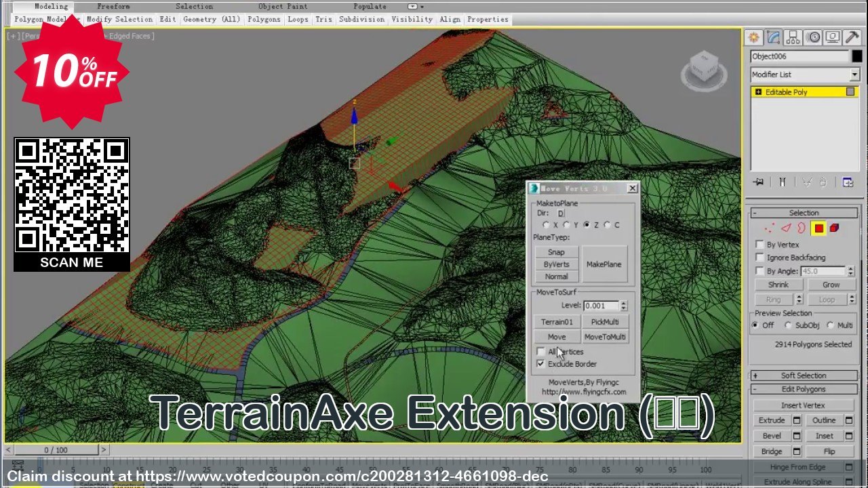The image size is (868, 488).
Task: Select Element sub-object level icon
Action: [835, 228]
